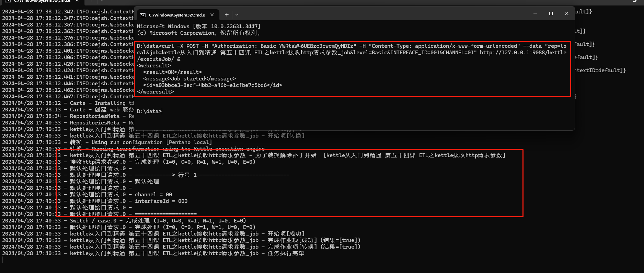Click the job id a03bbce3-8ecf line
Screen dimensions: 644x273
point(213,85)
